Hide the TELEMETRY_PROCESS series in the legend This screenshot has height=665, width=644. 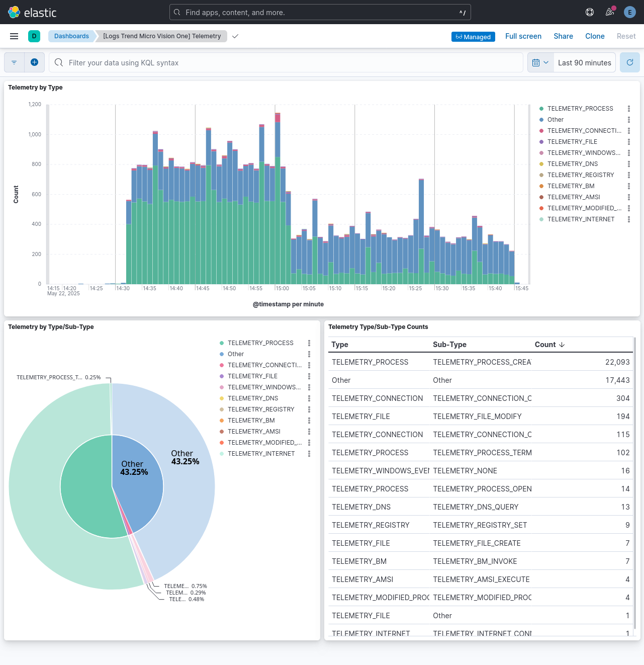[x=580, y=108]
